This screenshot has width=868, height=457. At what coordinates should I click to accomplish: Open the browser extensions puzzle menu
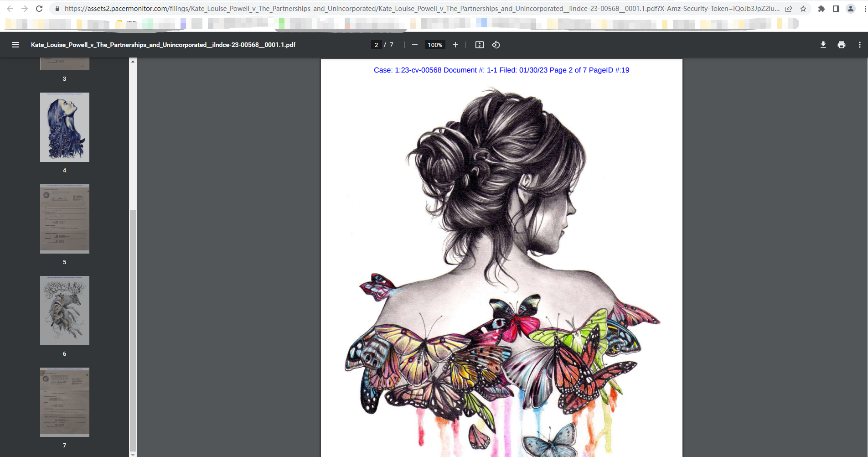pos(821,9)
